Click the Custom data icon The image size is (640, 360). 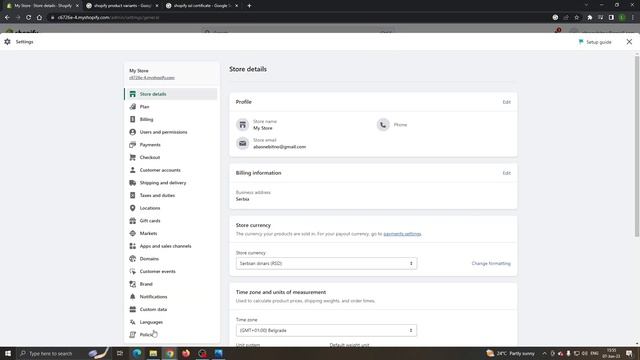click(133, 309)
